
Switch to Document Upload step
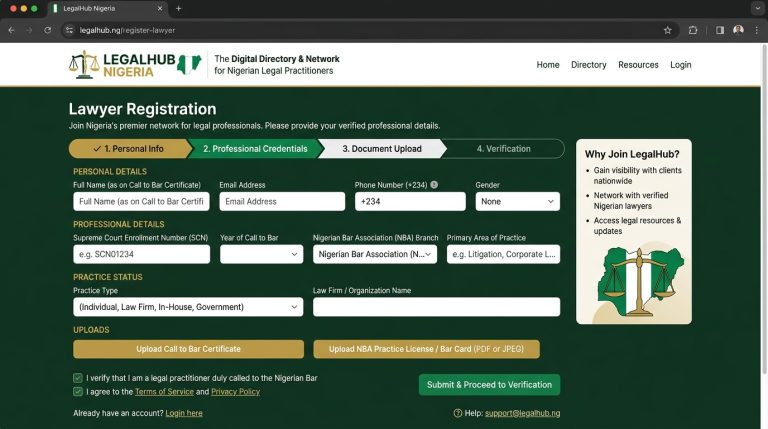(x=382, y=148)
